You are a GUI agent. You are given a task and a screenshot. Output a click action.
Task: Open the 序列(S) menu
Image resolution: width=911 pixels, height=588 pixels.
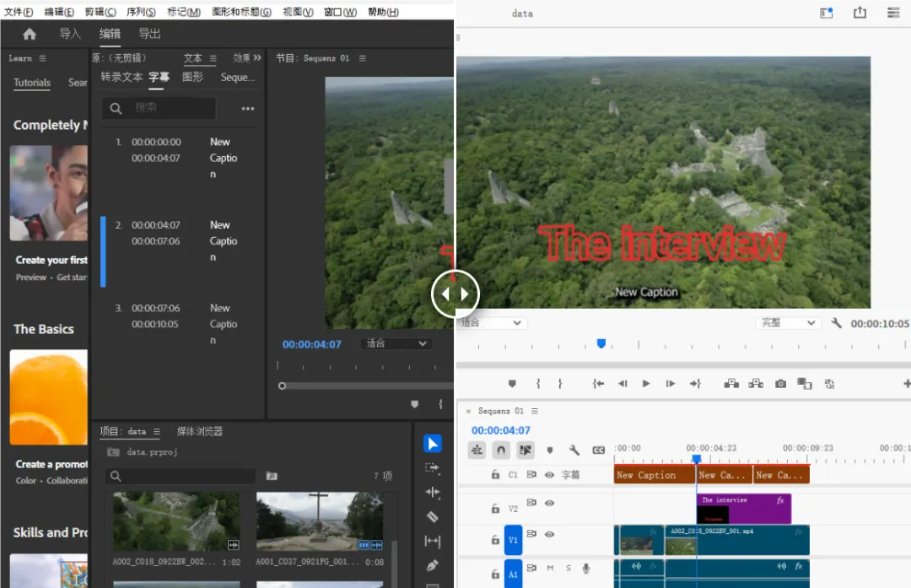pos(141,12)
